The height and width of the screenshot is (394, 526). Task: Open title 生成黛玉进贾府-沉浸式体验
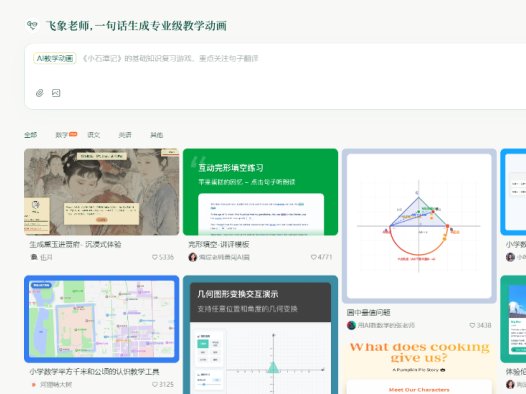75,244
